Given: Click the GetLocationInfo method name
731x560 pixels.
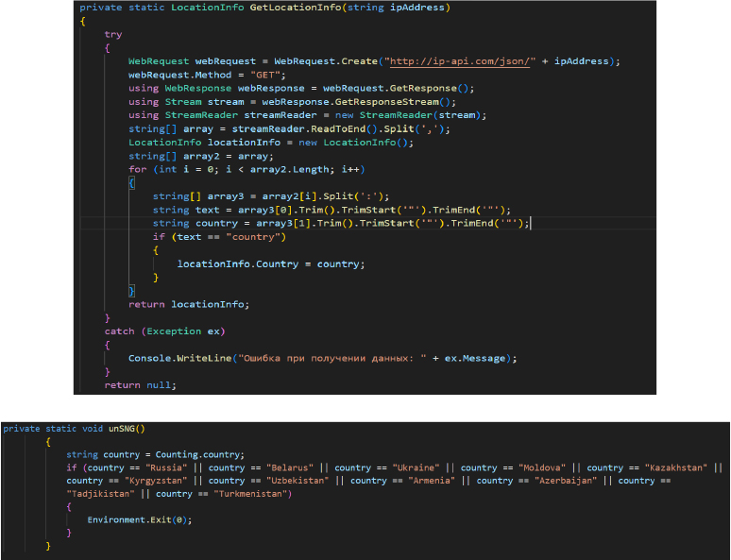Looking at the screenshot, I should click(296, 8).
